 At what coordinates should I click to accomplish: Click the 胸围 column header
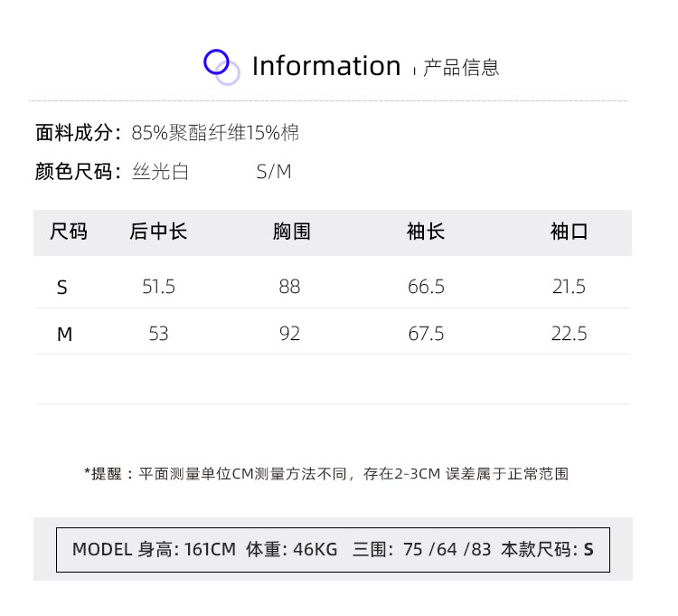[291, 231]
